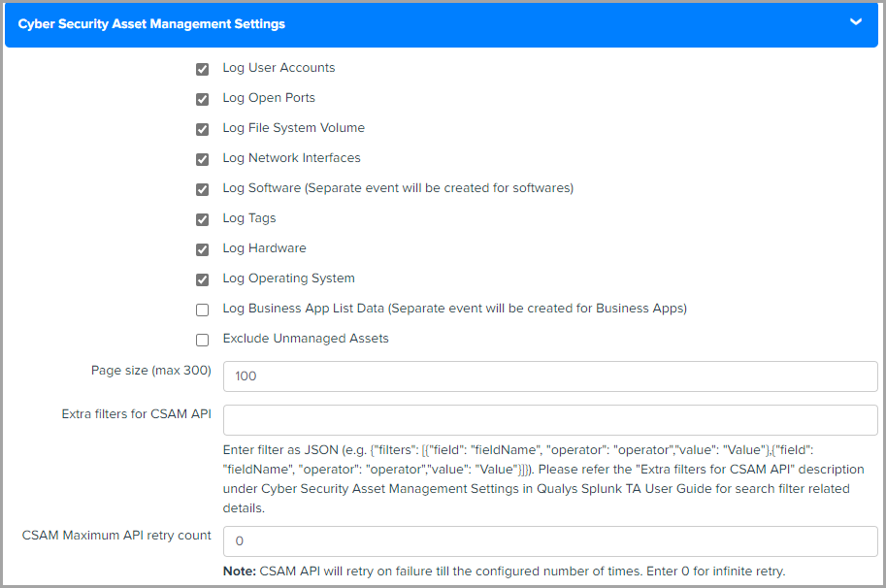
Task: Disable Log File System Volume logging
Action: pos(202,129)
